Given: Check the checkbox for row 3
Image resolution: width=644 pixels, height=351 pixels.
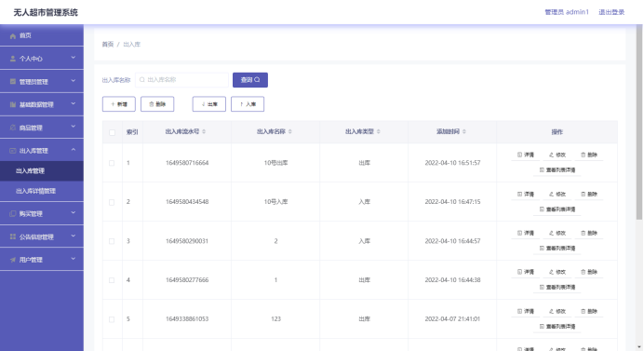Looking at the screenshot, I should (x=112, y=241).
